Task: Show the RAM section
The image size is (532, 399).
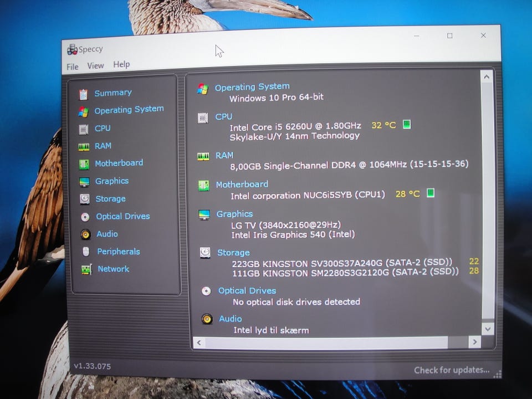Action: click(x=103, y=146)
